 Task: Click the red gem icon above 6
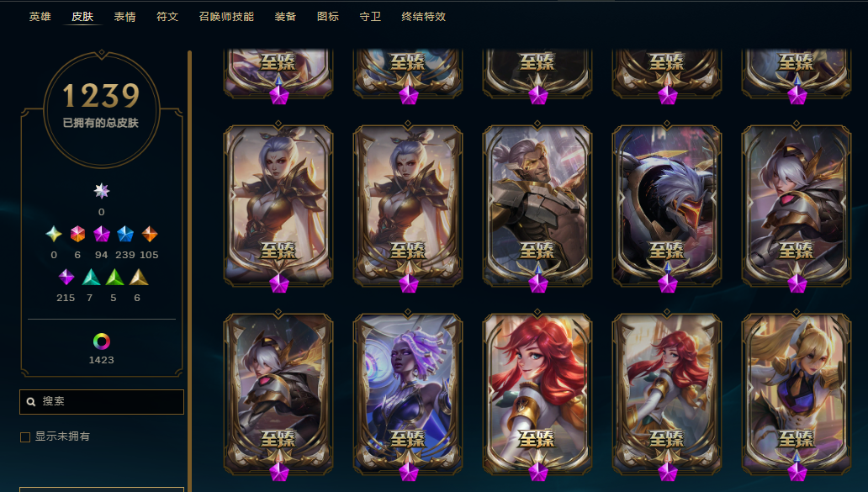(77, 234)
